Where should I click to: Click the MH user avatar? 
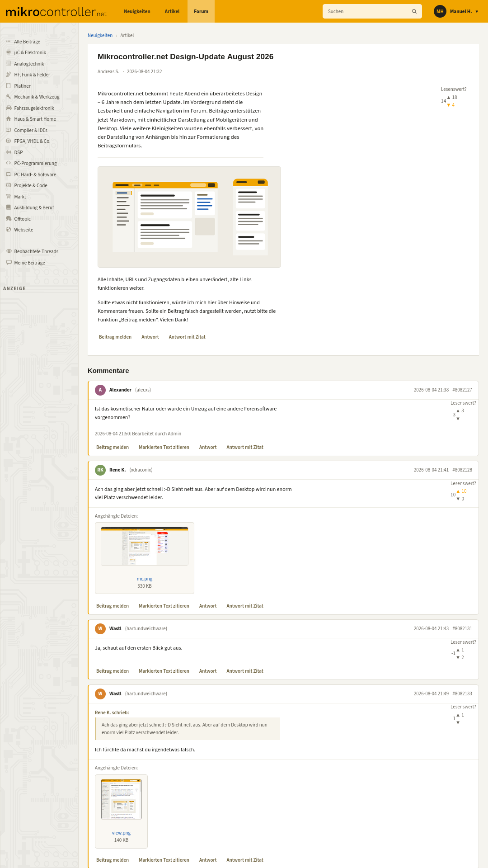(440, 11)
